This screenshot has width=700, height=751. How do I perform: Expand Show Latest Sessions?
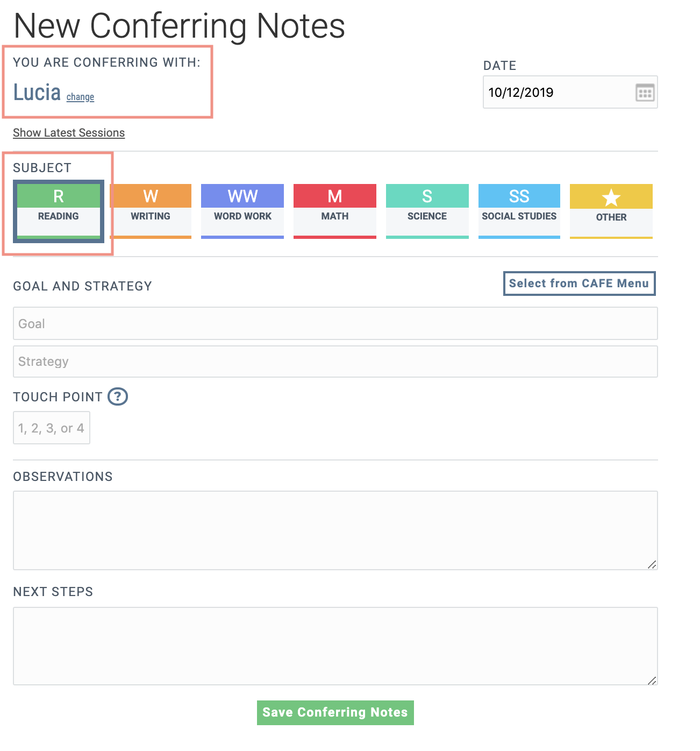click(68, 132)
